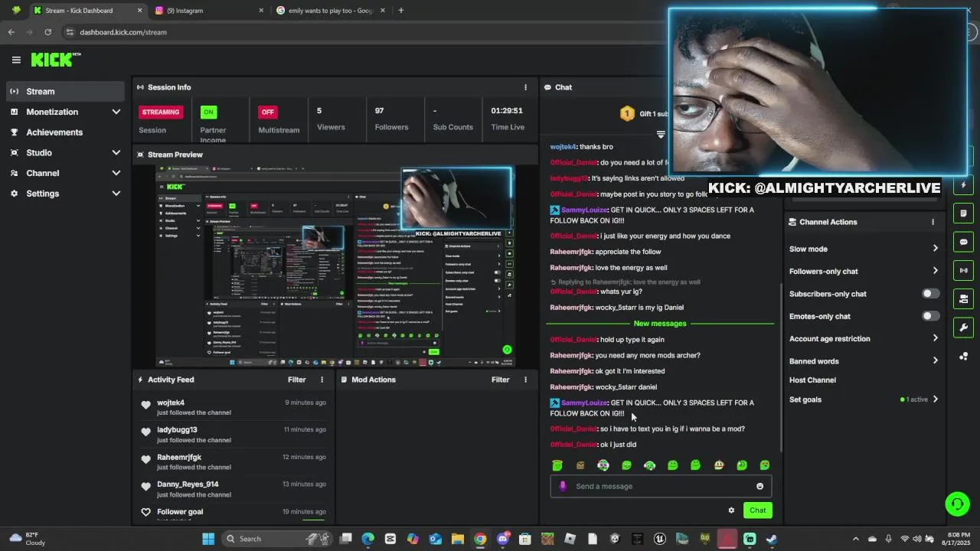Open a new browser tab with the plus button
The height and width of the screenshot is (551, 980).
400,11
